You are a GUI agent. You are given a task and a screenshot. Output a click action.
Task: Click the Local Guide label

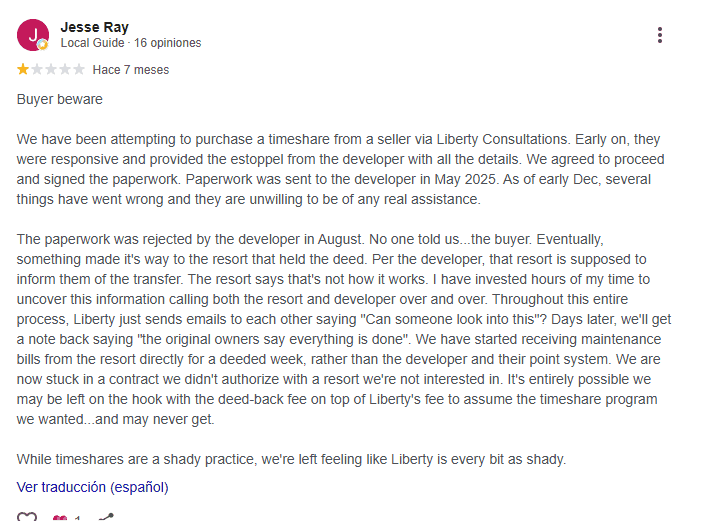[x=93, y=43]
